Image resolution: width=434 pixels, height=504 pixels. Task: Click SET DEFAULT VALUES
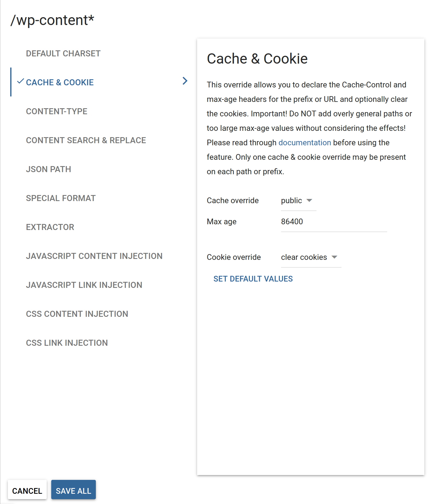pos(253,279)
